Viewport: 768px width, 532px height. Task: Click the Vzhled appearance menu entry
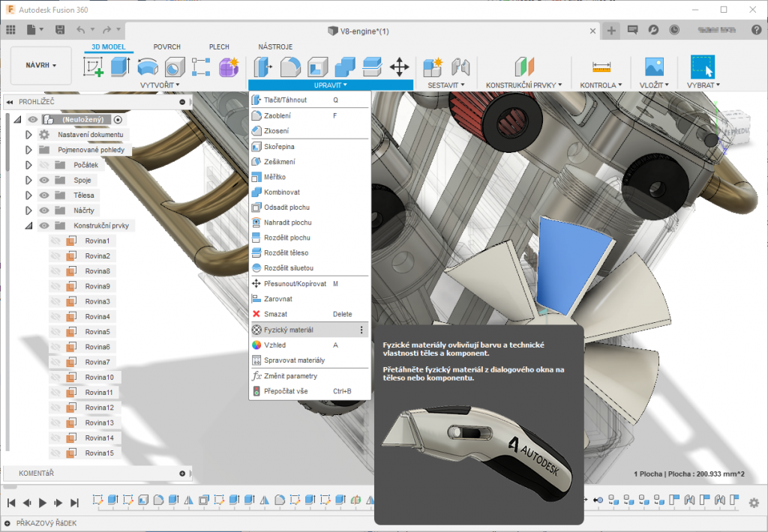[274, 345]
